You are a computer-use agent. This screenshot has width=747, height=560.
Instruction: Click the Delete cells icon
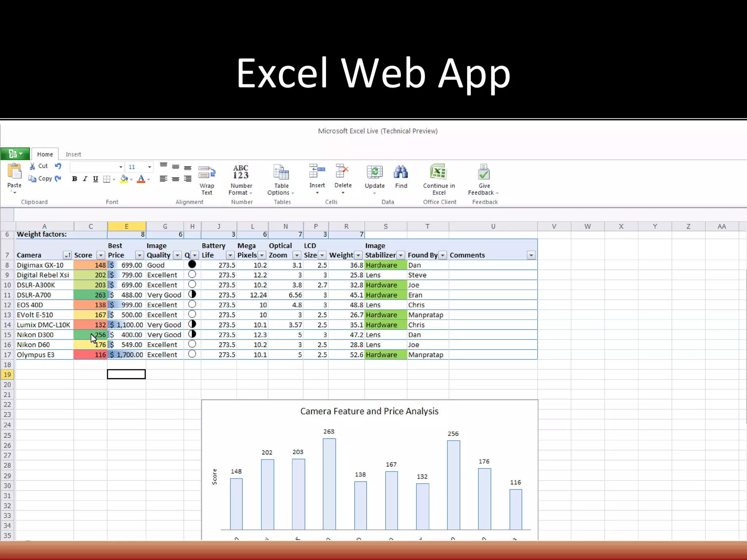[x=342, y=171]
